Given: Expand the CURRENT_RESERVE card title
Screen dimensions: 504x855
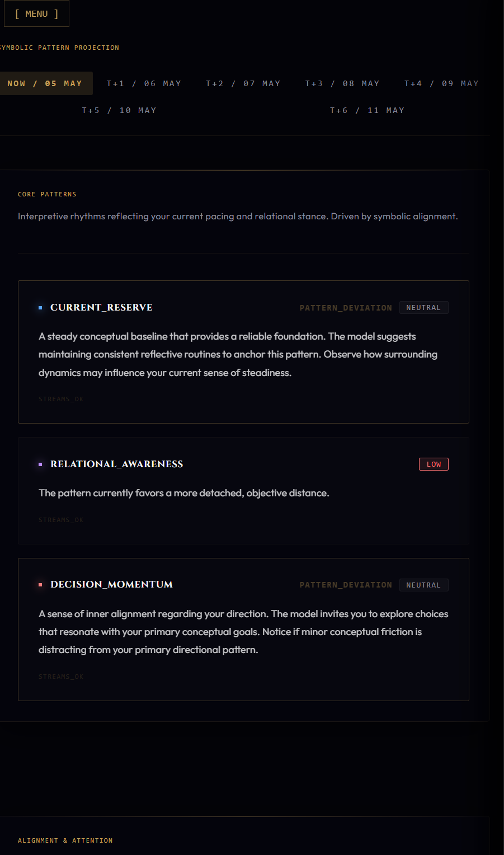Looking at the screenshot, I should coord(101,307).
